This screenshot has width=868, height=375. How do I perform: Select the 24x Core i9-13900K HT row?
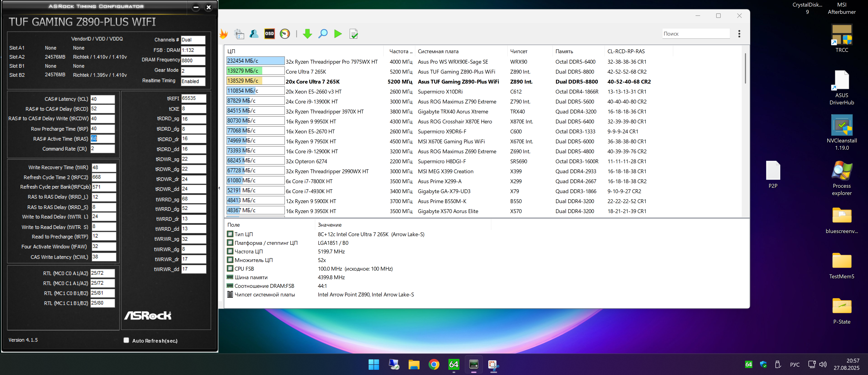point(312,101)
